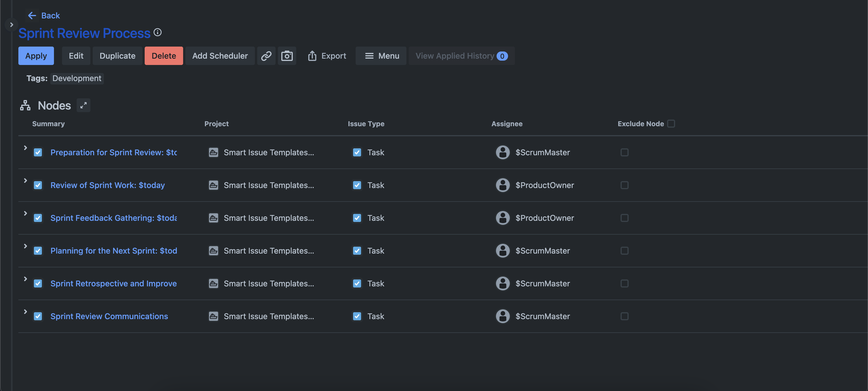Uncheck the Preparation for Sprint Review node checkbox
Screen dimensions: 868x391
(x=38, y=152)
